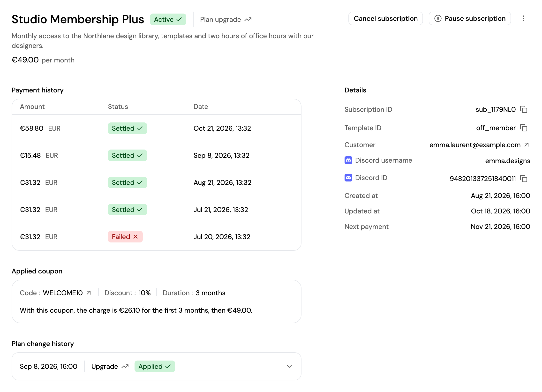The height and width of the screenshot is (392, 542).
Task: Copy the Subscription ID sub_1179NLO
Action: pyautogui.click(x=524, y=109)
